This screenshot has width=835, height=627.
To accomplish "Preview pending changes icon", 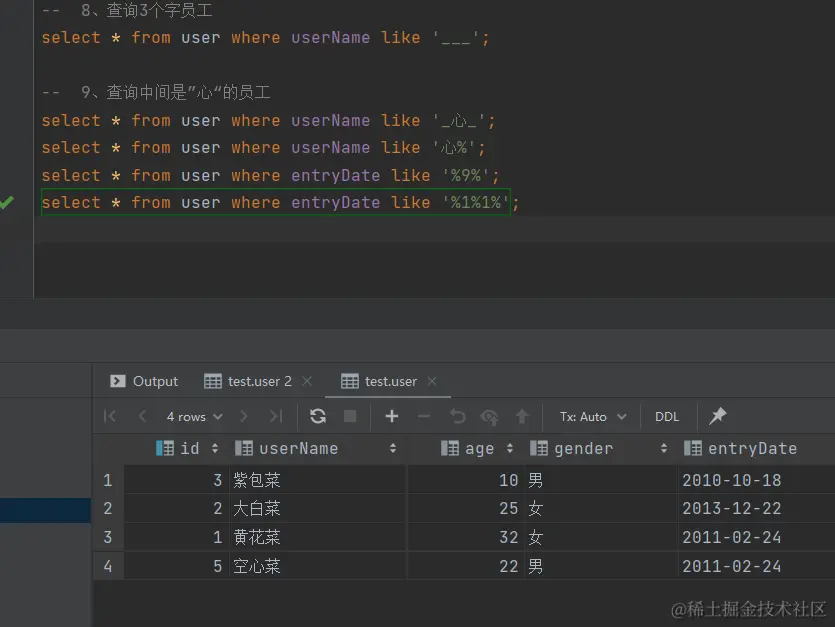I will coord(489,417).
